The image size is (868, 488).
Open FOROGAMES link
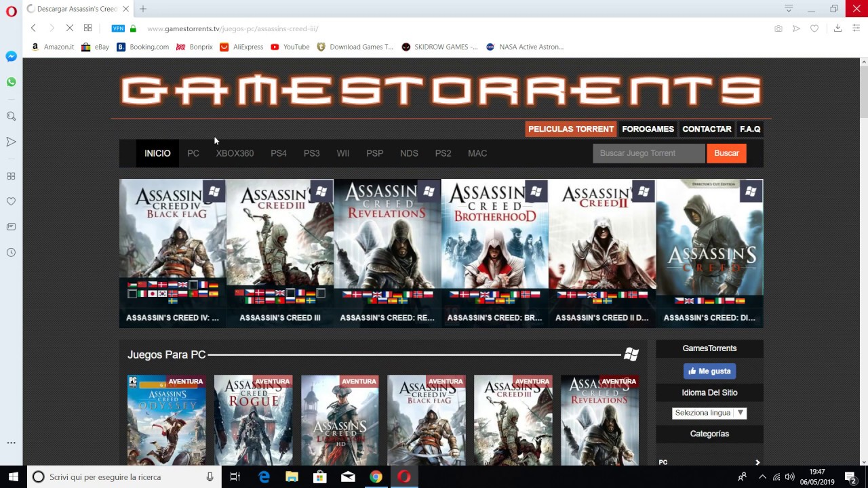pyautogui.click(x=648, y=129)
